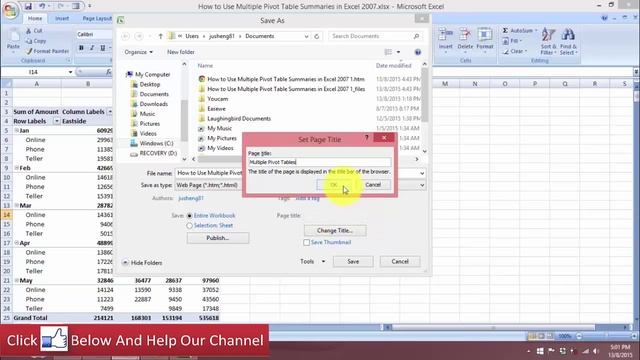Viewport: 640px width, 360px height.
Task: Click the Date modified column header
Action: [x=393, y=66]
